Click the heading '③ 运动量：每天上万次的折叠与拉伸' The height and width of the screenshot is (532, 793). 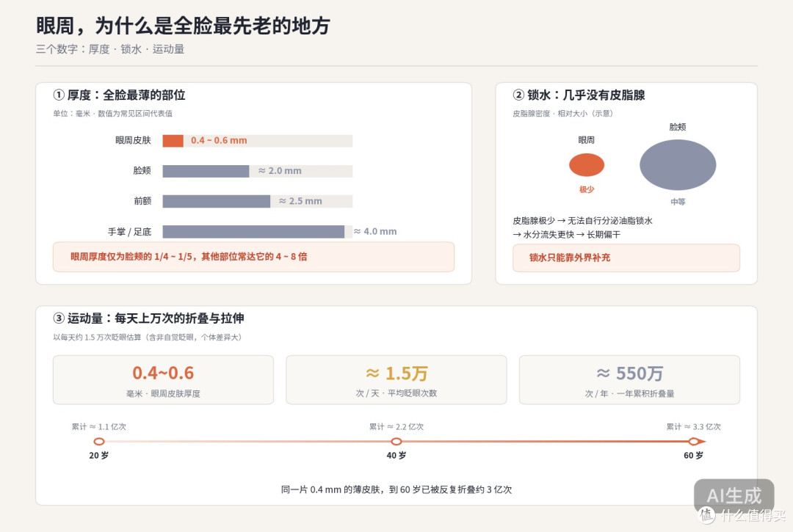pos(148,318)
